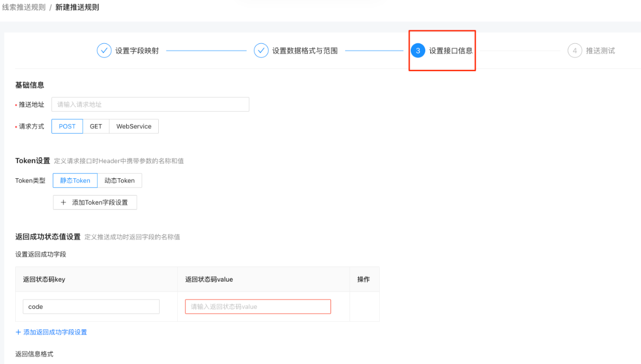Click the step 1 设置字段映射 checkmark icon

click(x=103, y=50)
